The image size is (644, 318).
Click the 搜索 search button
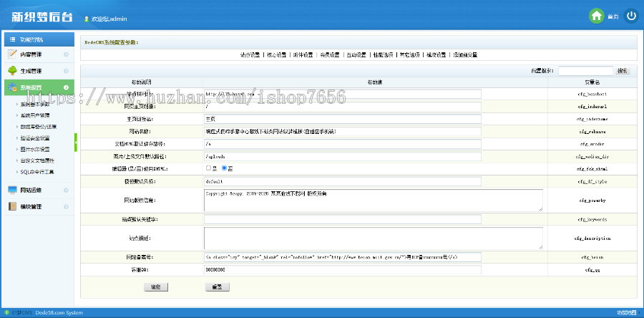[623, 71]
